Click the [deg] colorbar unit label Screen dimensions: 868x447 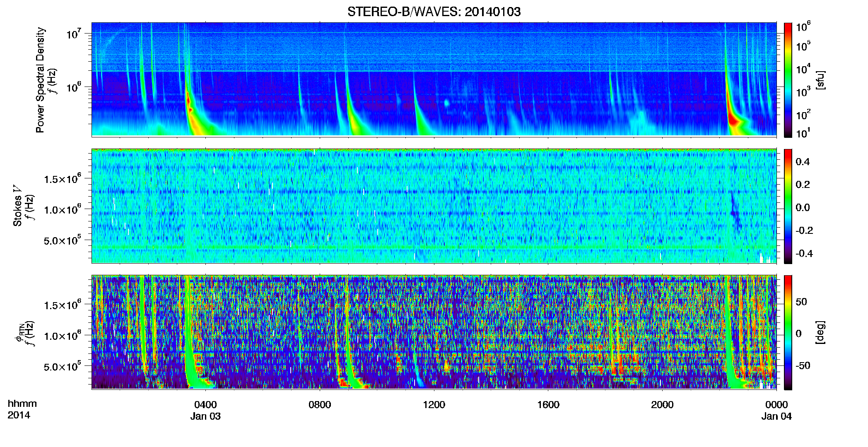point(820,332)
